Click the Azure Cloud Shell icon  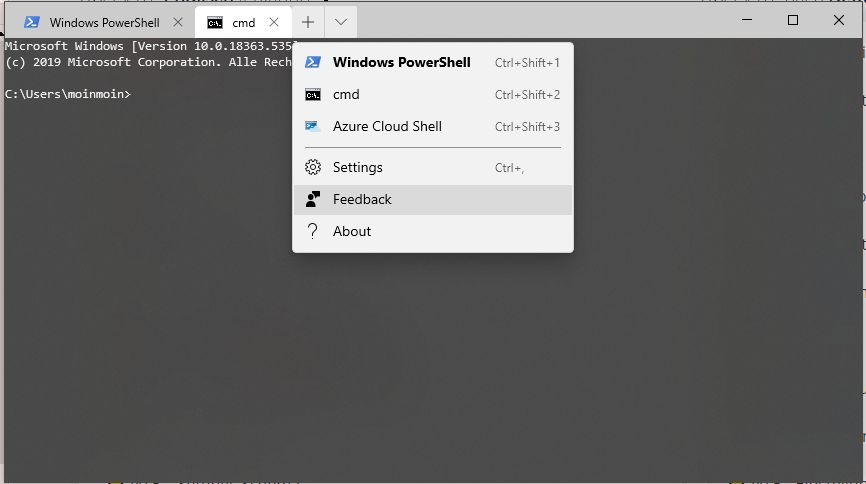313,127
